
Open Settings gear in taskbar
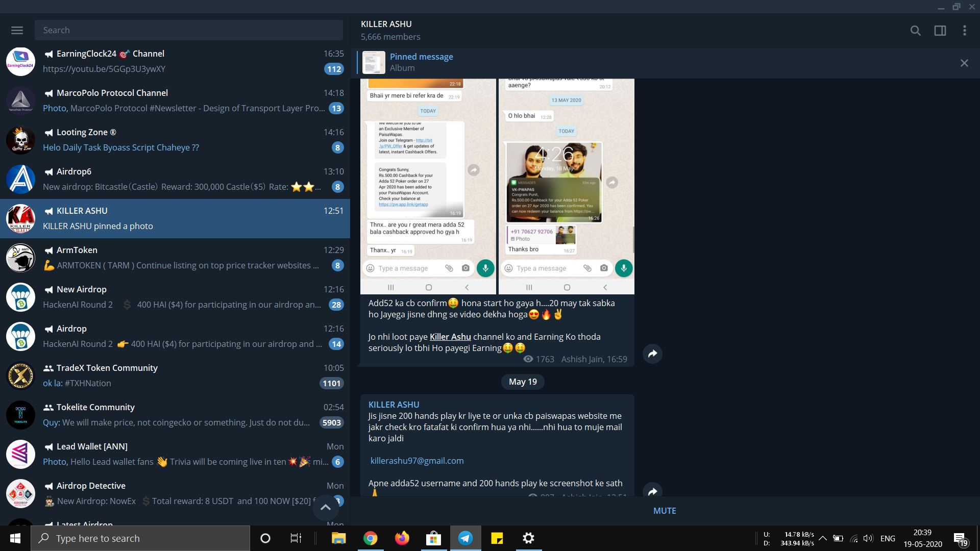[x=528, y=538]
